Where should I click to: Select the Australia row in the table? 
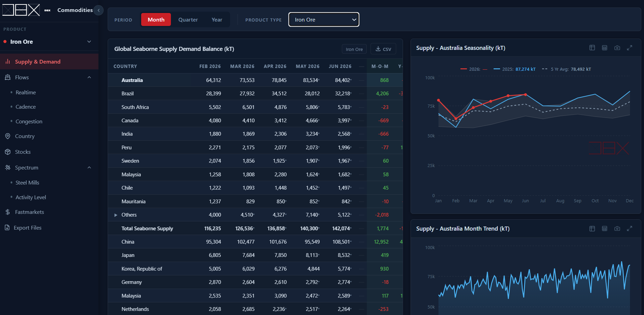(255, 80)
